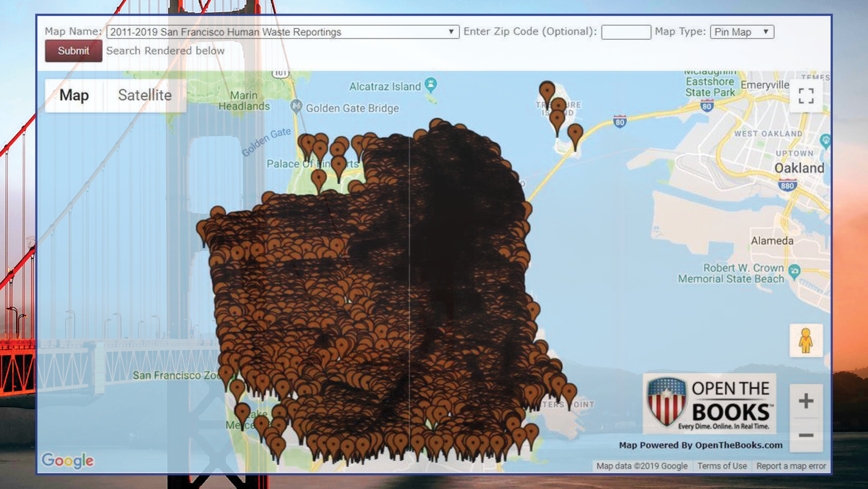Toggle fullscreen map view
This screenshot has height=489, width=868.
(x=807, y=96)
